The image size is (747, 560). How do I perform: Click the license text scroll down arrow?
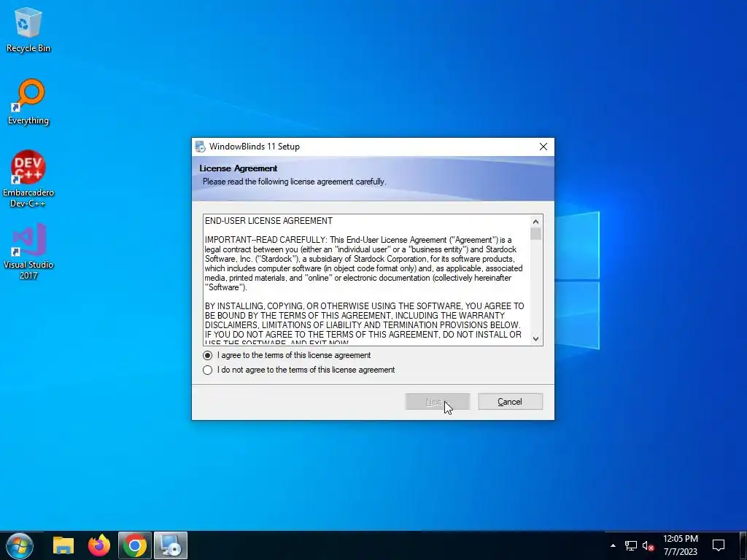click(536, 338)
